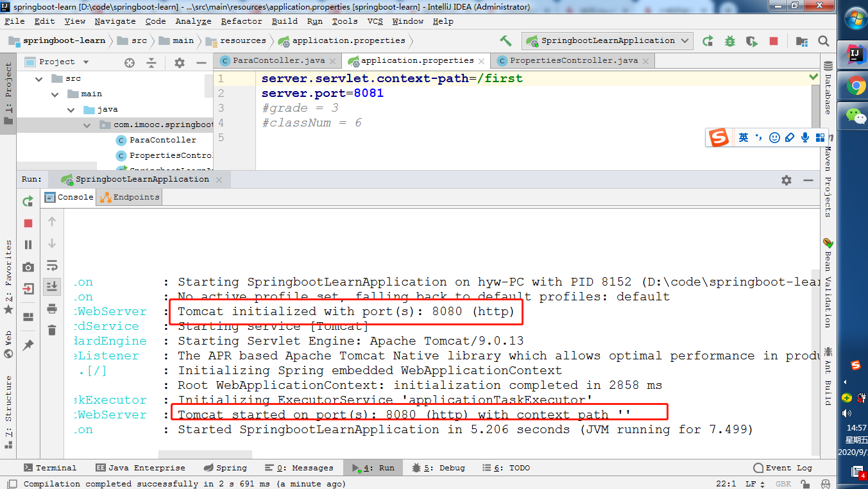This screenshot has height=489, width=868.
Task: Toggle Sogou English/Chinese input mode
Action: coord(744,137)
